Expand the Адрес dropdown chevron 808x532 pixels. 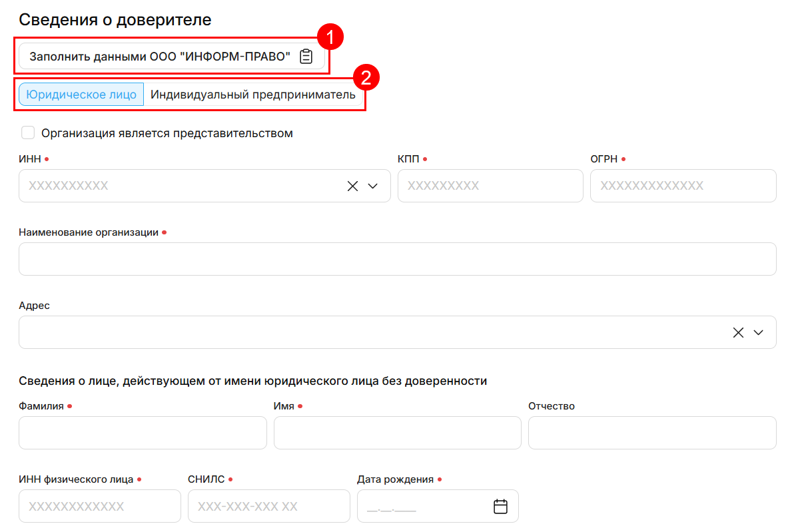coord(758,332)
